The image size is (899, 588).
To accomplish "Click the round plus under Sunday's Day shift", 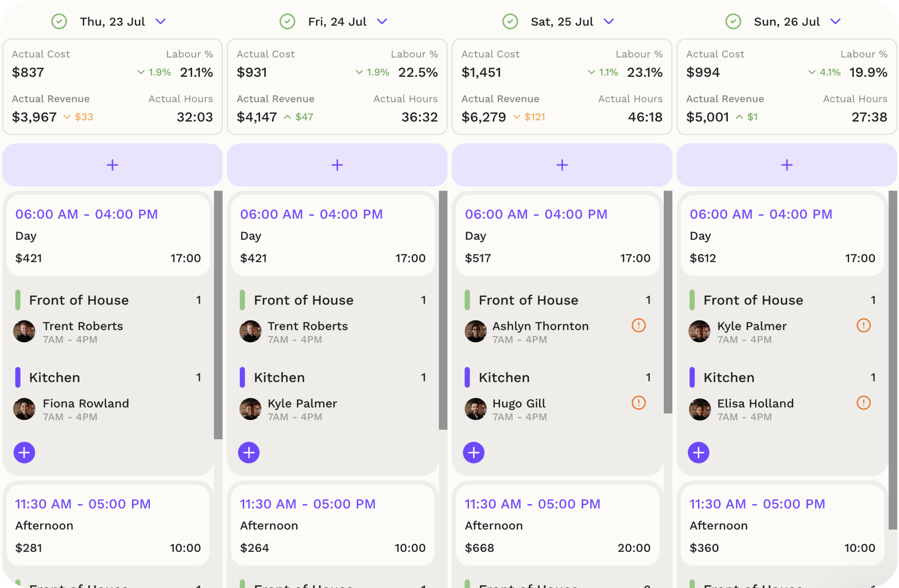I will [698, 453].
